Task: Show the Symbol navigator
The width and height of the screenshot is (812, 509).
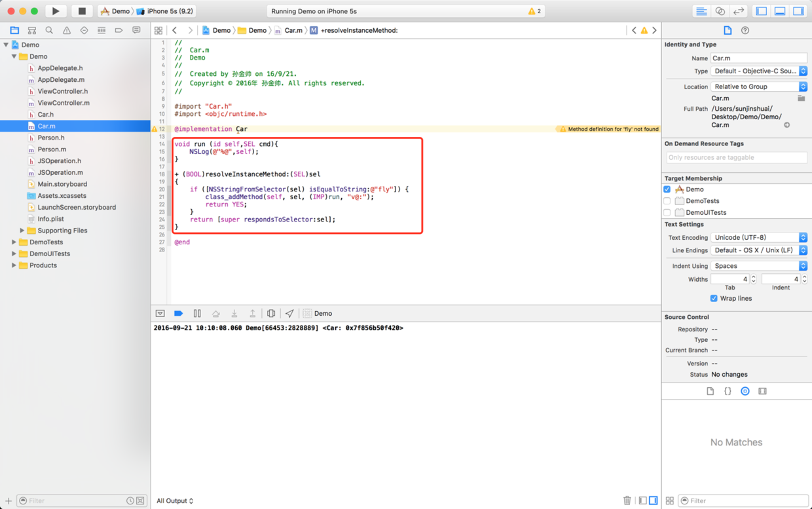Action: (31, 30)
